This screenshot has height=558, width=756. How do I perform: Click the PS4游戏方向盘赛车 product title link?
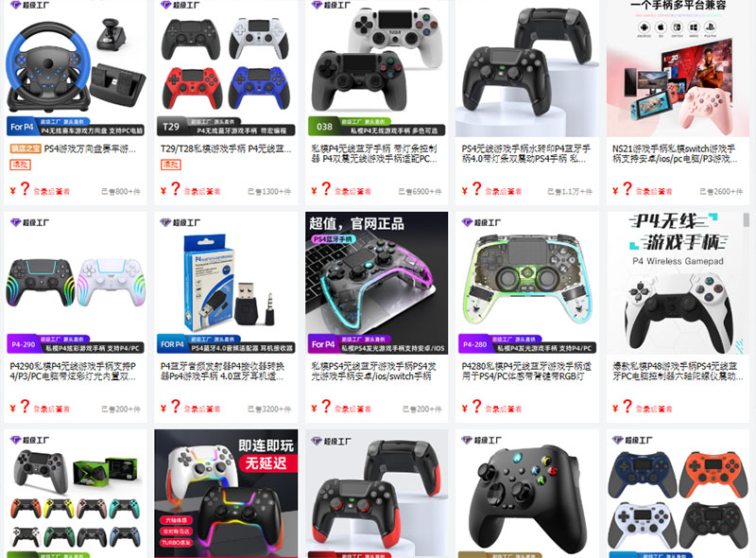click(90, 148)
